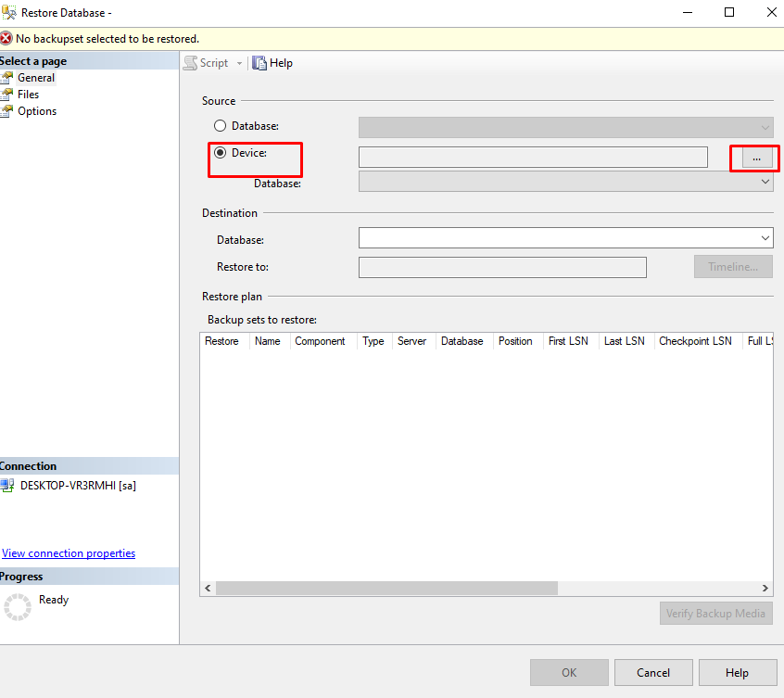Viewport: 784px width, 698px height.
Task: Click the Timeline button
Action: 733,266
